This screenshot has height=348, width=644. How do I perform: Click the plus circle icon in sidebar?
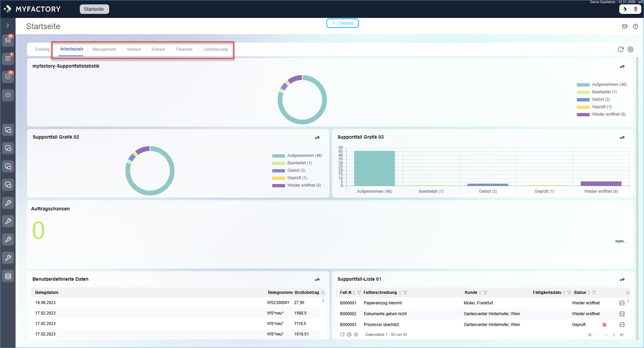(x=8, y=95)
